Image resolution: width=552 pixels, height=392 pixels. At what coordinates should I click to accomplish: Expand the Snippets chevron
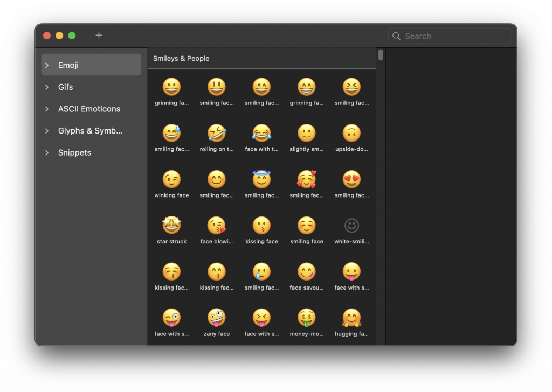tap(47, 153)
